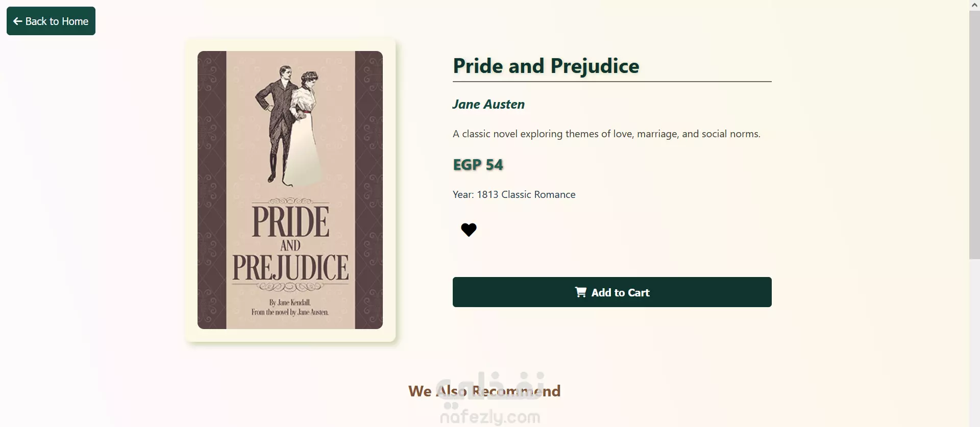980x427 pixels.
Task: Click the classic novel description text
Action: (606, 134)
